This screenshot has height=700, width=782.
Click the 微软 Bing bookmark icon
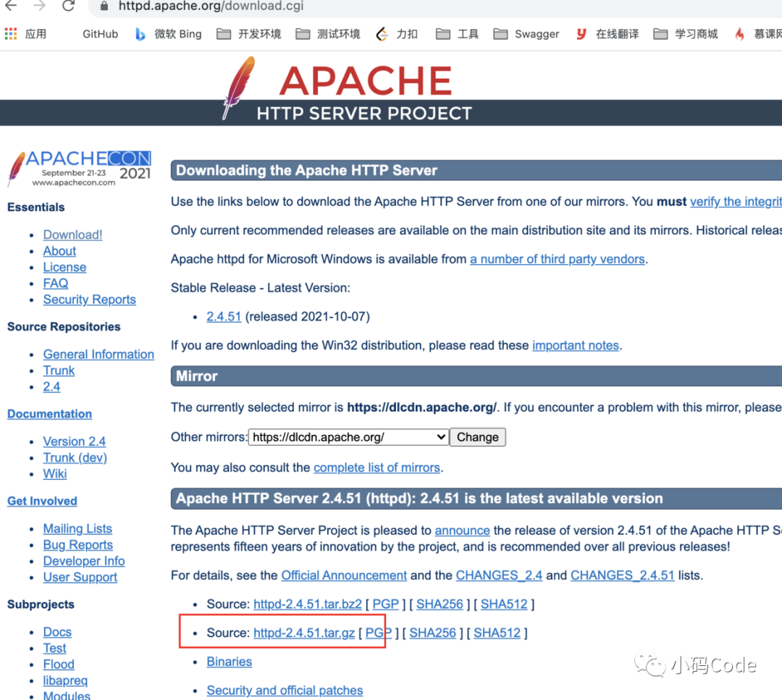140,33
